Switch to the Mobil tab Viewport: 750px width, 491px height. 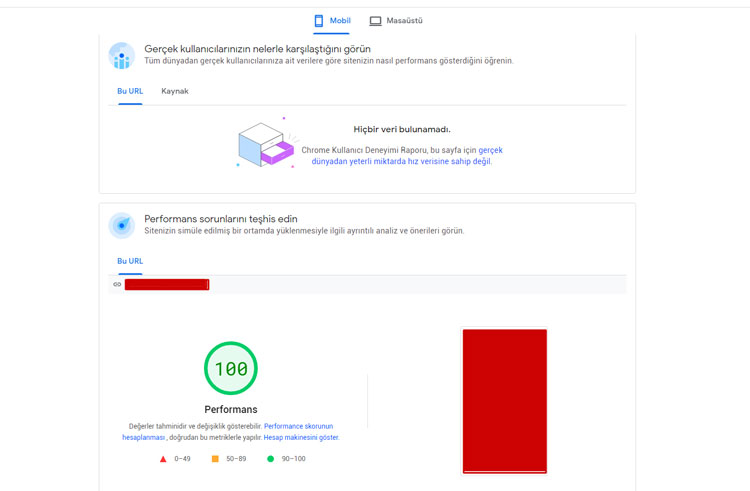click(332, 21)
